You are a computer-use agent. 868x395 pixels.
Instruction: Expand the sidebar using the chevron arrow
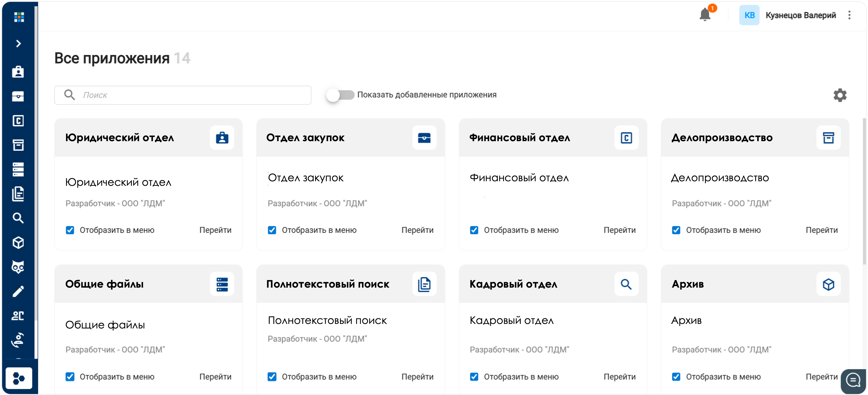(x=18, y=44)
